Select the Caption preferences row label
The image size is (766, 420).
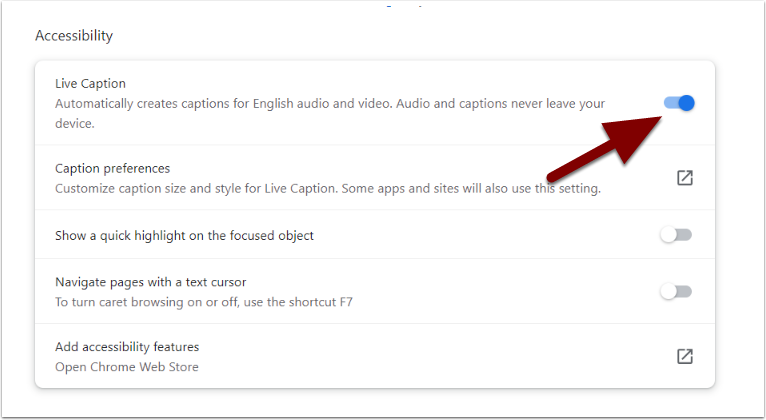pyautogui.click(x=112, y=168)
